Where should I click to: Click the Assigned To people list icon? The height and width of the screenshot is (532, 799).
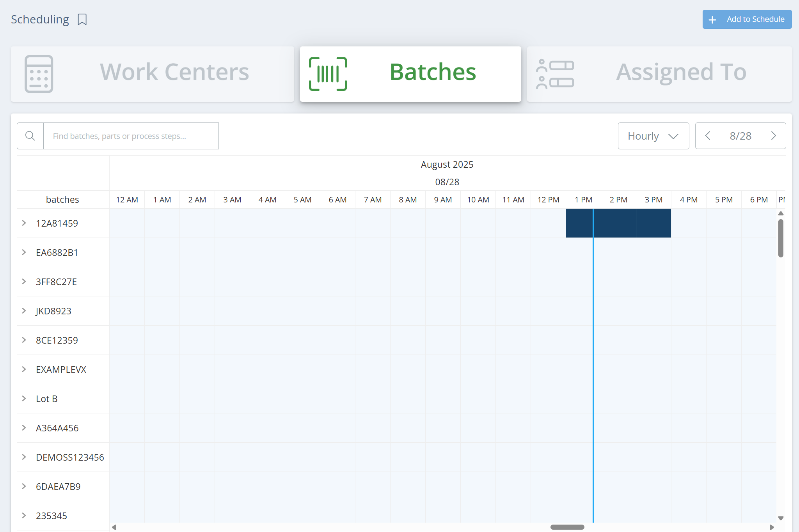tap(555, 74)
